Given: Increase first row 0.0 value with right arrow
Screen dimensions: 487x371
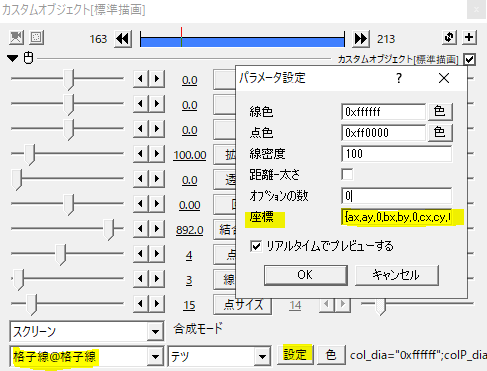Looking at the screenshot, I should click(157, 79).
